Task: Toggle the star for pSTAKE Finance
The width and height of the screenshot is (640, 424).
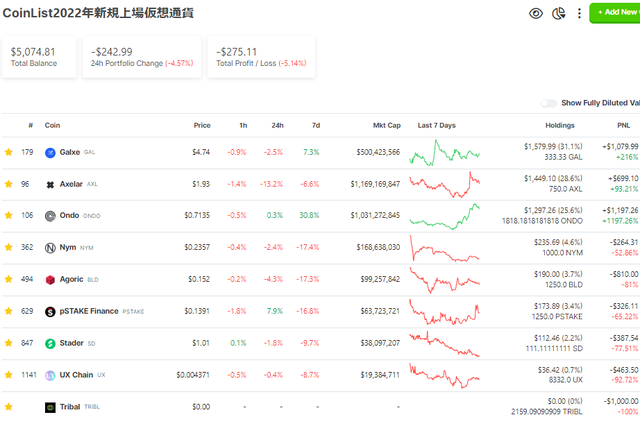Action: pos(9,311)
